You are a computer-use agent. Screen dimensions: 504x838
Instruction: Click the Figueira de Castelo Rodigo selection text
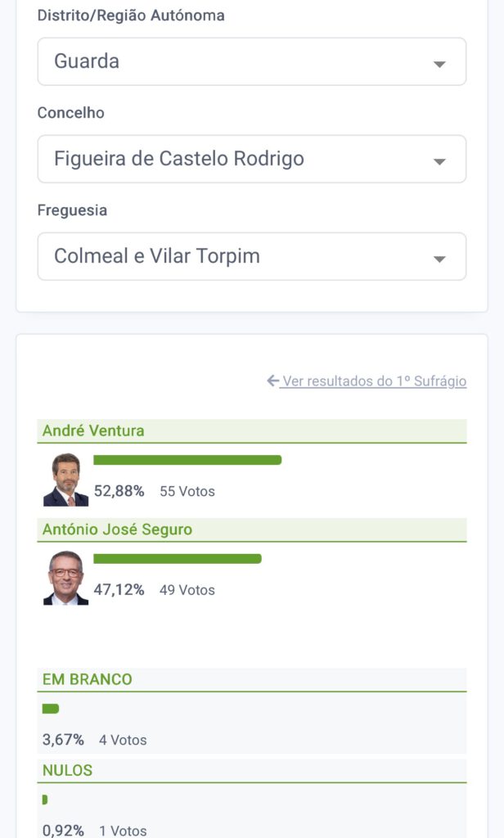pyautogui.click(x=179, y=159)
